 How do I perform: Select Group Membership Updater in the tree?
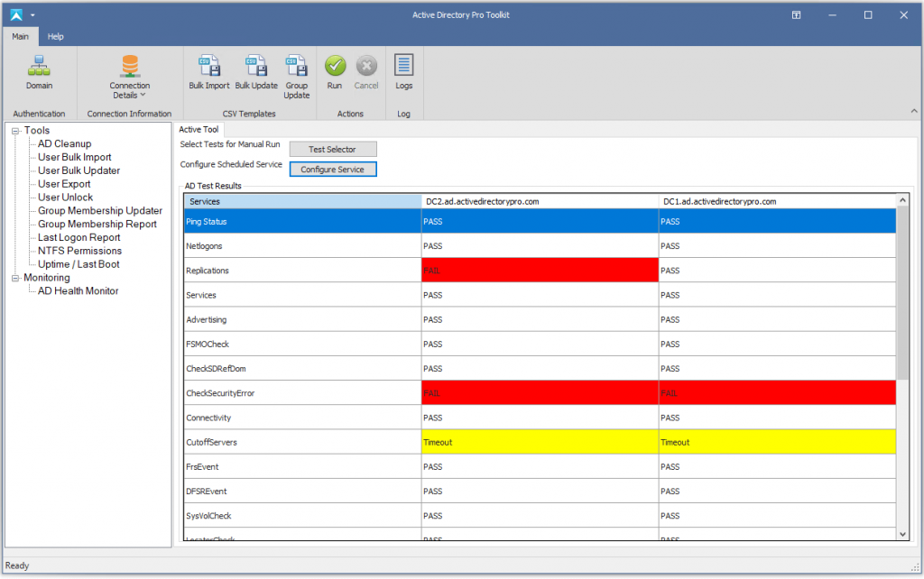tap(100, 211)
